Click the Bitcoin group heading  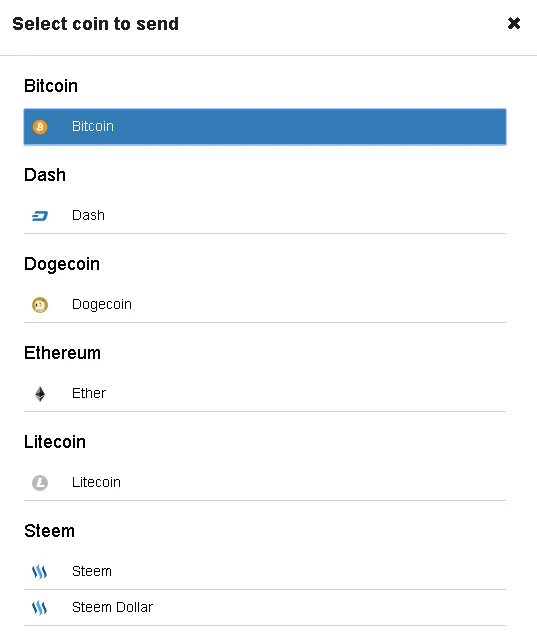(x=51, y=86)
